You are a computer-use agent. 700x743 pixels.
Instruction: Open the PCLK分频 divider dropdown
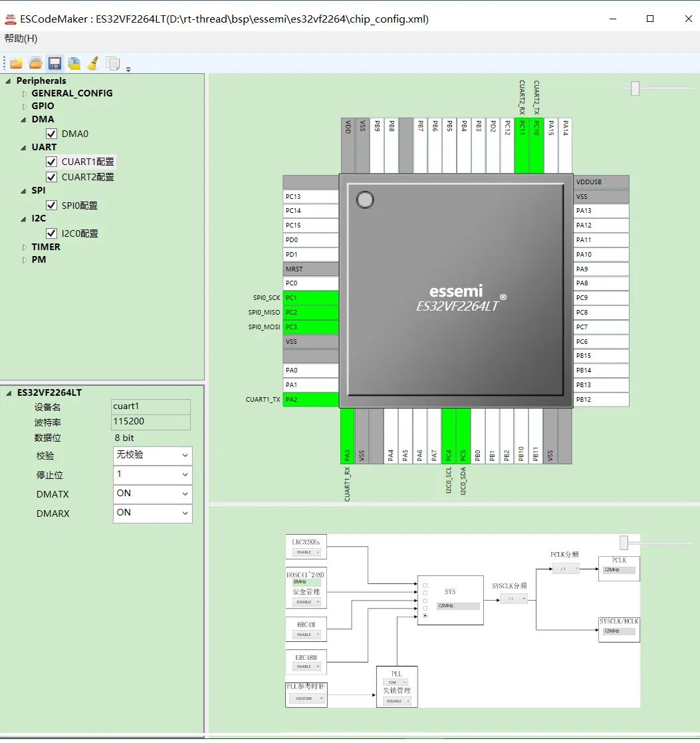pos(566,569)
